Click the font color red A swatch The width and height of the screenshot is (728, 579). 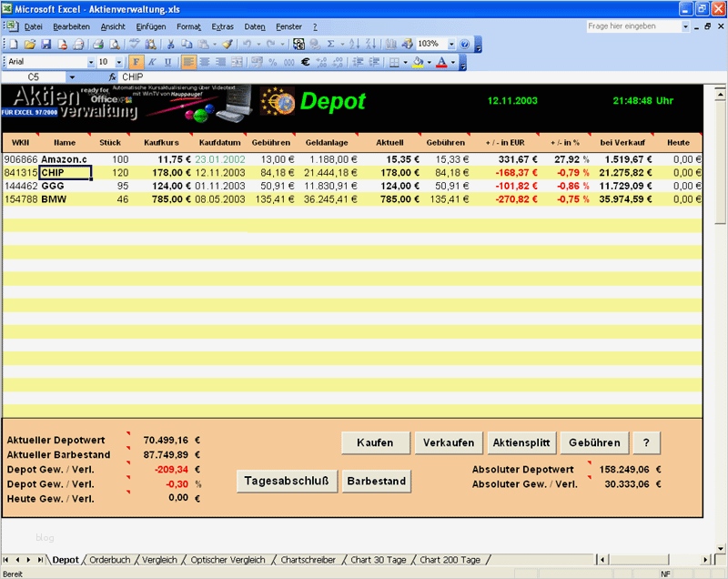click(440, 62)
